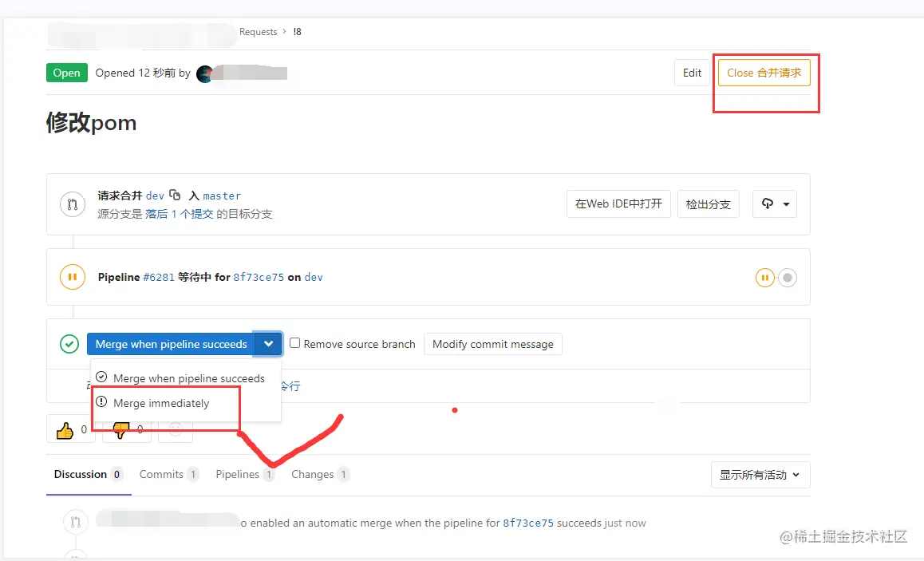Open the master target branch link
Screen dimensions: 924x561
coord(222,196)
